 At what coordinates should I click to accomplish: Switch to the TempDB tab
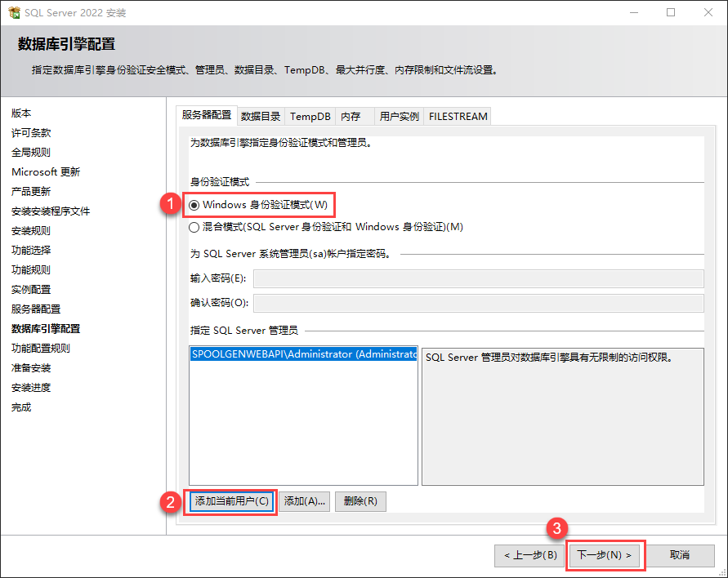310,117
